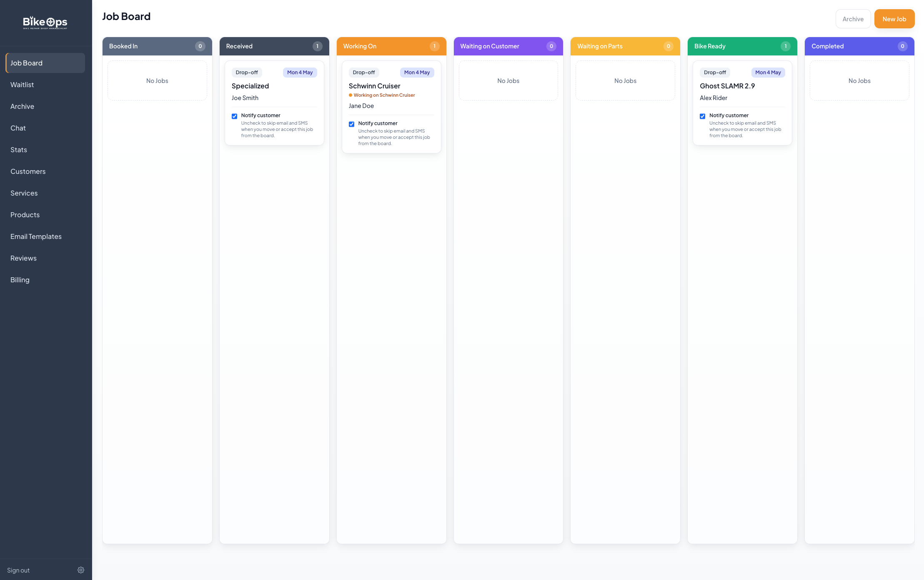Open the Chat page

pos(45,128)
